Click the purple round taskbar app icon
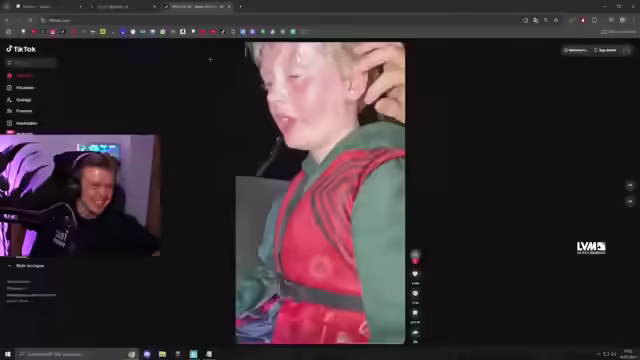Screen dimensions: 640x360 click(147, 354)
